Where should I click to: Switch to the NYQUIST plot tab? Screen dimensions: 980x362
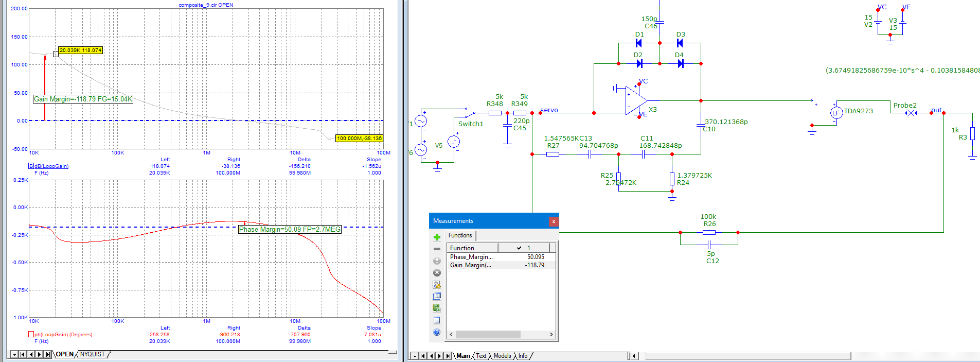pyautogui.click(x=92, y=354)
